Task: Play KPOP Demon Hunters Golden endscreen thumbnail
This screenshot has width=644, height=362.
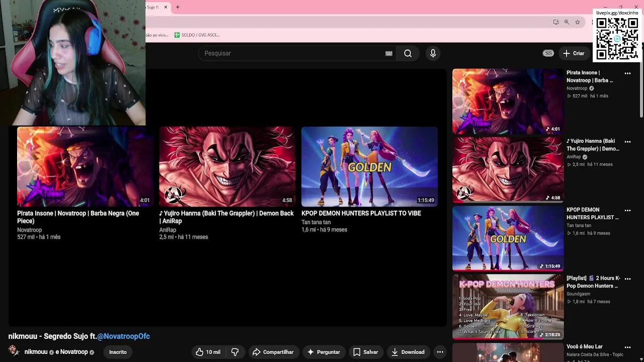Action: [369, 166]
